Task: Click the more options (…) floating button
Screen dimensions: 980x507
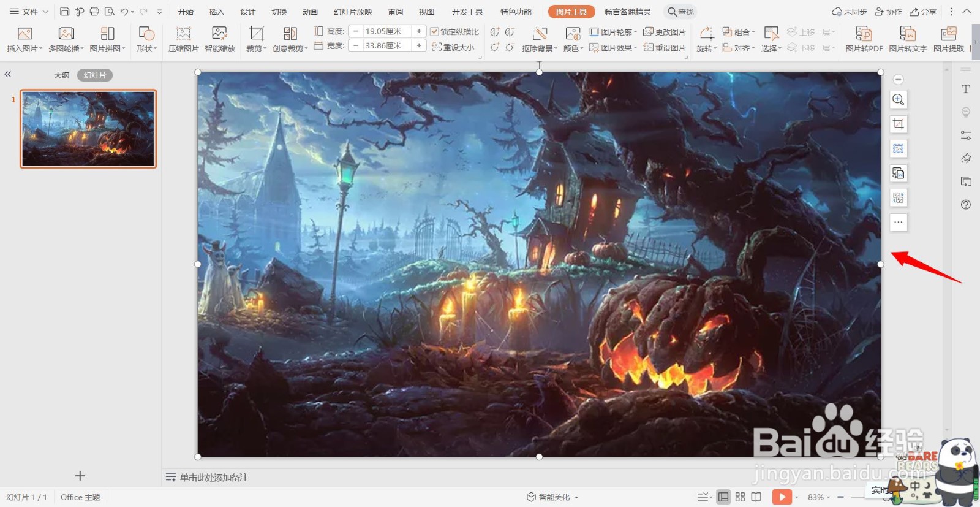Action: click(899, 222)
